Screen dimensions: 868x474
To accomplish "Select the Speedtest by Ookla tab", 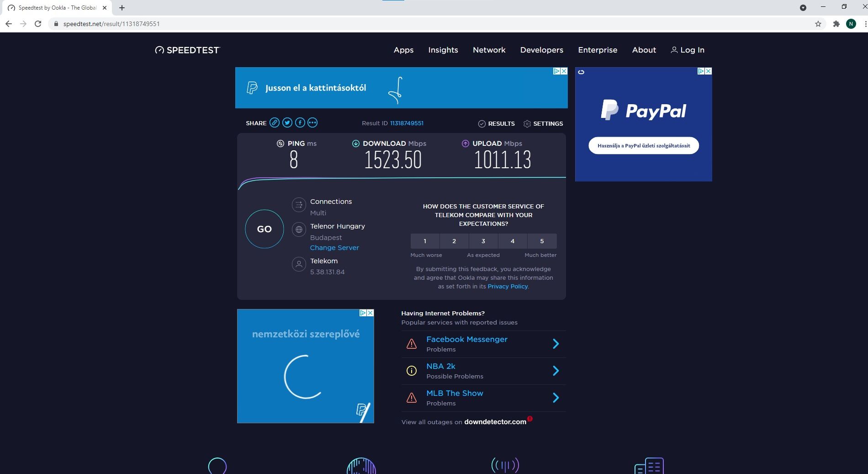I will click(57, 8).
